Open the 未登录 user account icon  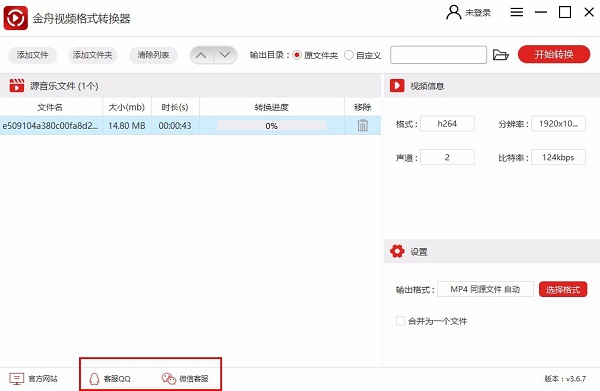click(454, 12)
